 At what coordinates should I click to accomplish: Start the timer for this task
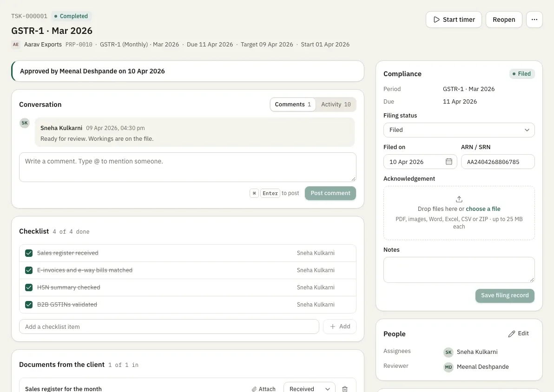tap(454, 20)
